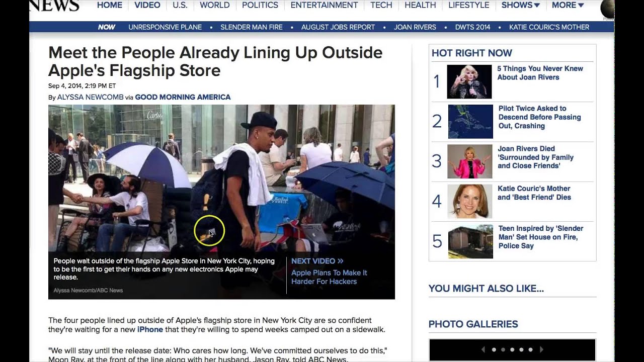This screenshot has width=644, height=362.
Task: Open the SLENDER MAN FIRE trending topic
Action: pos(252,27)
